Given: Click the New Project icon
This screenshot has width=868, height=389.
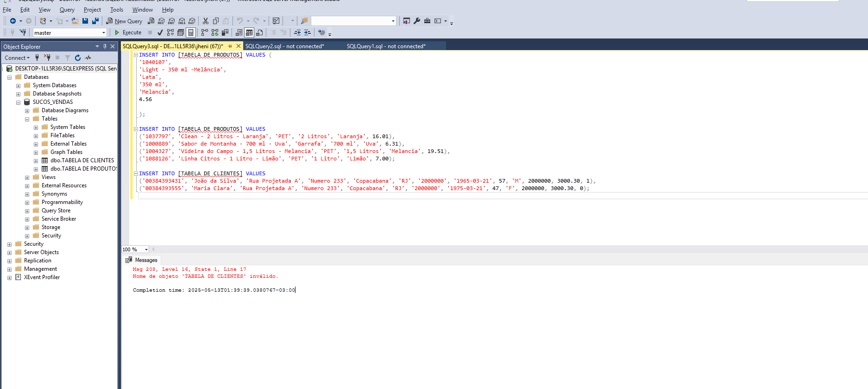Looking at the screenshot, I should click(x=43, y=21).
